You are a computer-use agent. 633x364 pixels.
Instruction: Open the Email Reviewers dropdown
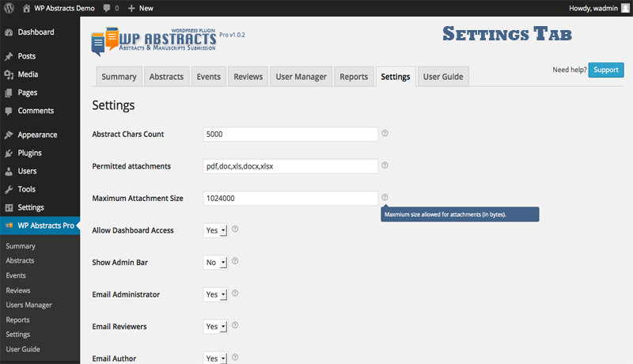[215, 327]
